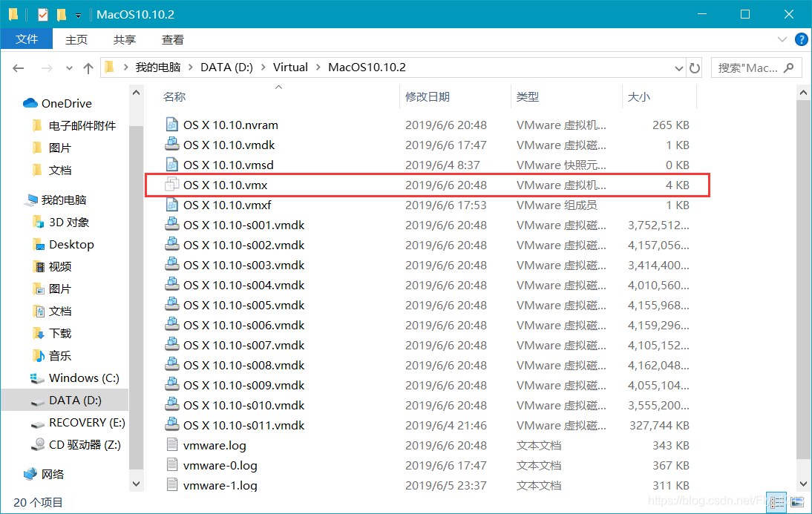Switch to the 主页 ribbon tab
The image size is (812, 514).
(76, 40)
